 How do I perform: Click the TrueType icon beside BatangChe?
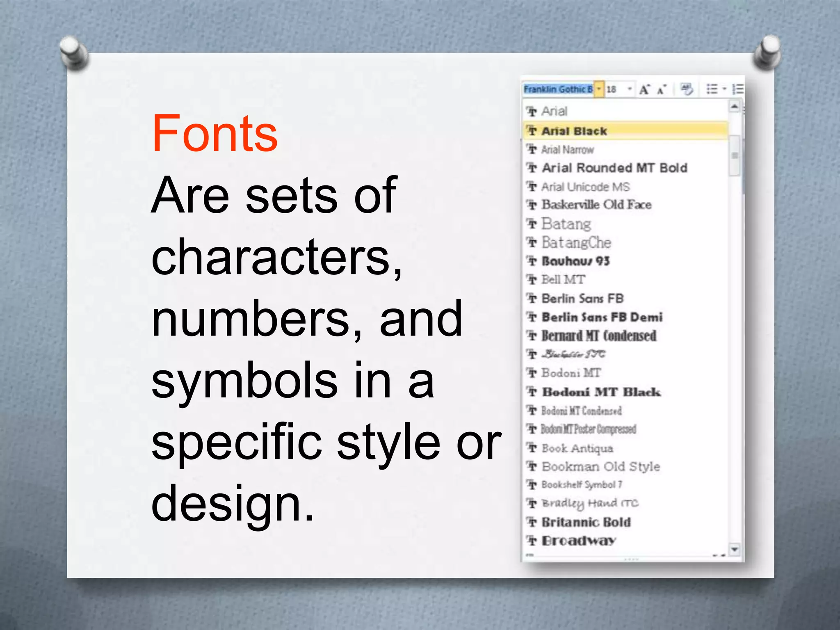(x=532, y=242)
